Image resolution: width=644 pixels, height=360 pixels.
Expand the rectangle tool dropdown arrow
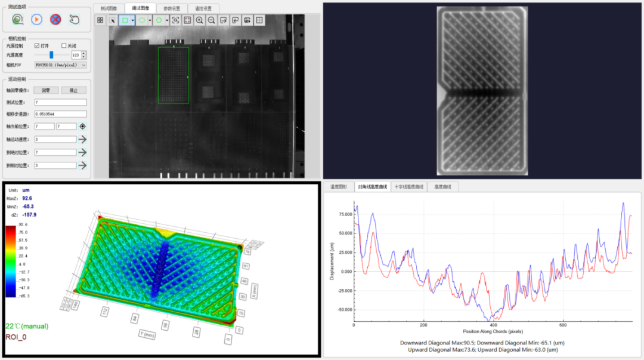click(x=132, y=20)
